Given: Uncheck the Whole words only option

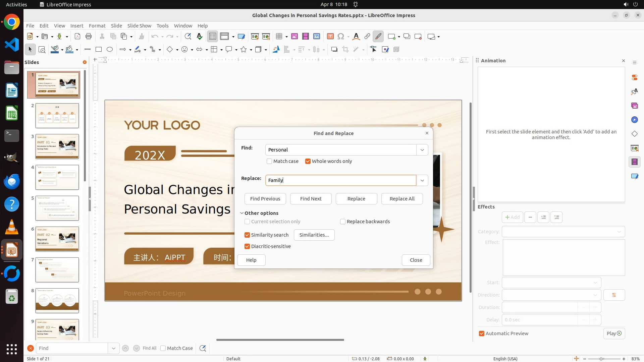Looking at the screenshot, I should click(x=308, y=161).
